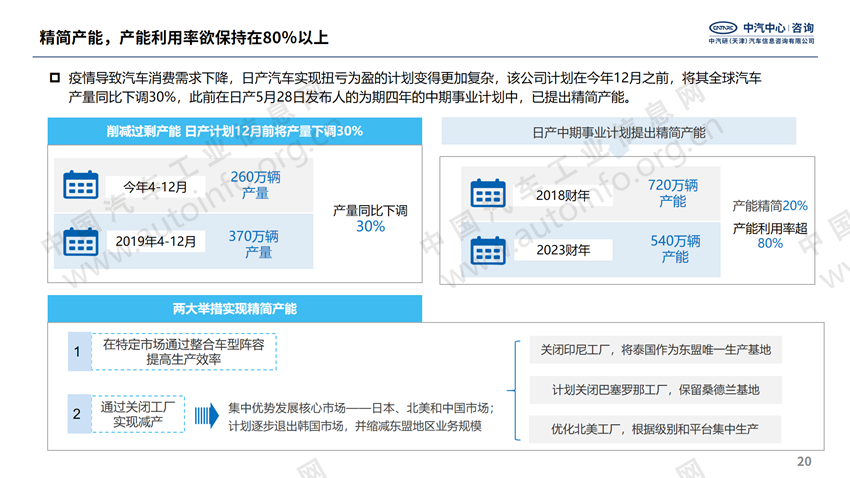850x478 pixels.
Task: Click the box 优化北美工厂，根据级别和平台集中生产
Action: [655, 429]
